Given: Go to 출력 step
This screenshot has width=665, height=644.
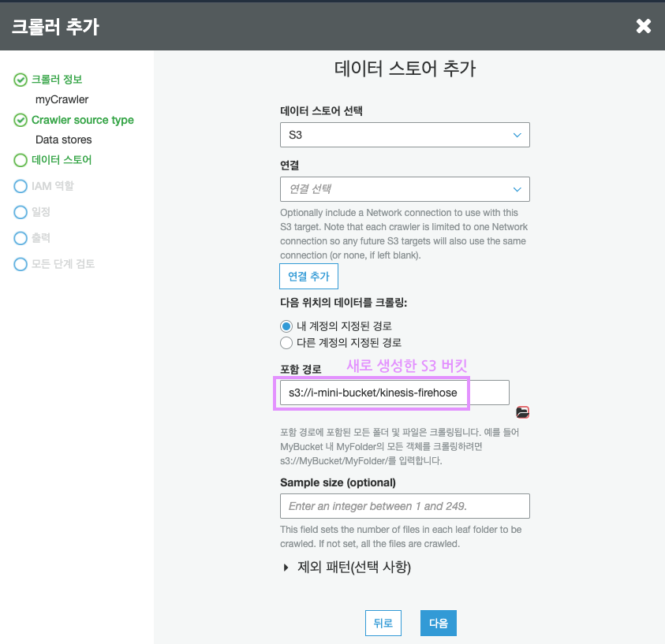Looking at the screenshot, I should (x=41, y=238).
